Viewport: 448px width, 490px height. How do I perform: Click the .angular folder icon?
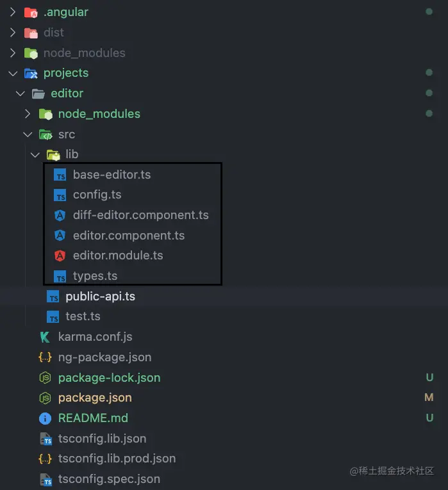(30, 12)
